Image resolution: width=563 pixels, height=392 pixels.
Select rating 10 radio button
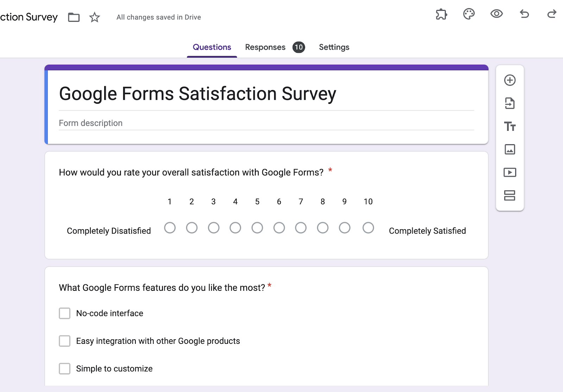[x=368, y=228]
